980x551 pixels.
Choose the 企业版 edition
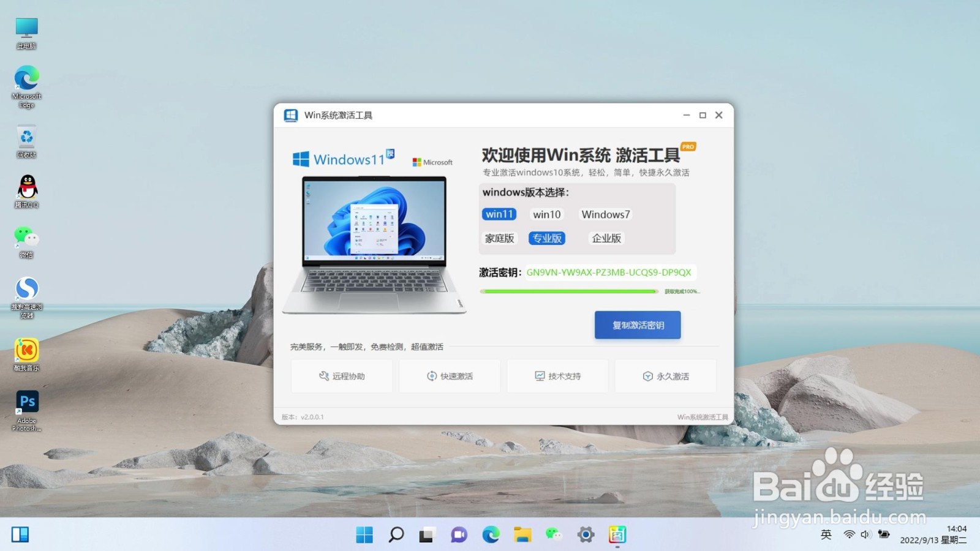(x=606, y=238)
